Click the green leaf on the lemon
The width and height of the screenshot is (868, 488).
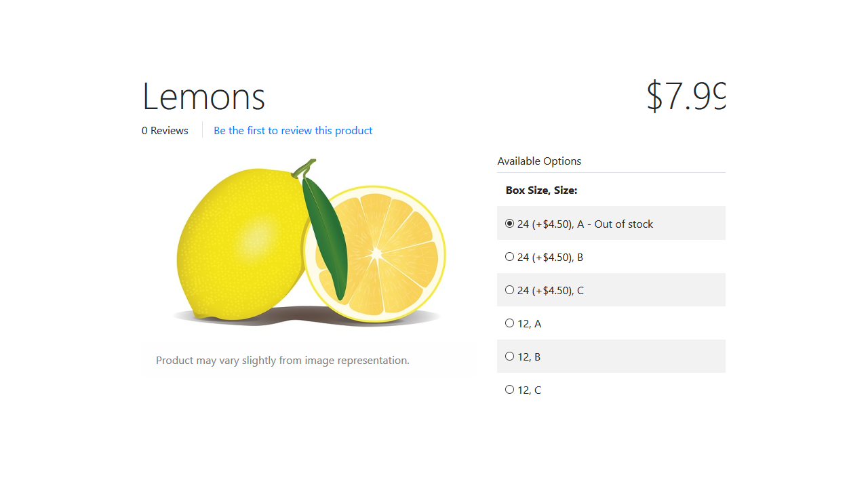(325, 239)
